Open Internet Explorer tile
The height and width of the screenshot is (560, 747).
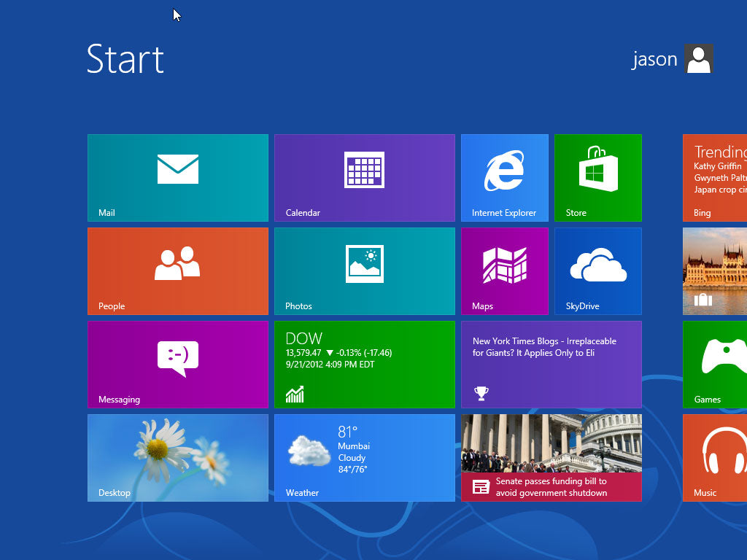click(x=504, y=177)
